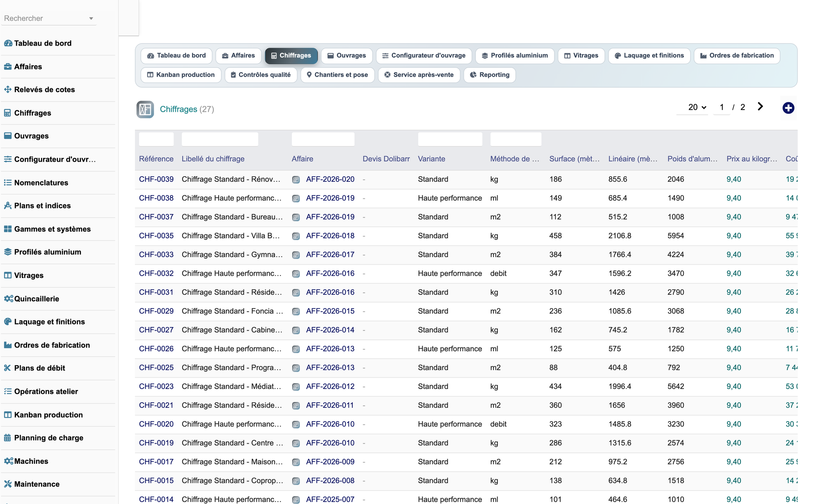Open the Chiffrages (27) title link
This screenshot has width=815, height=504.
coord(187,109)
